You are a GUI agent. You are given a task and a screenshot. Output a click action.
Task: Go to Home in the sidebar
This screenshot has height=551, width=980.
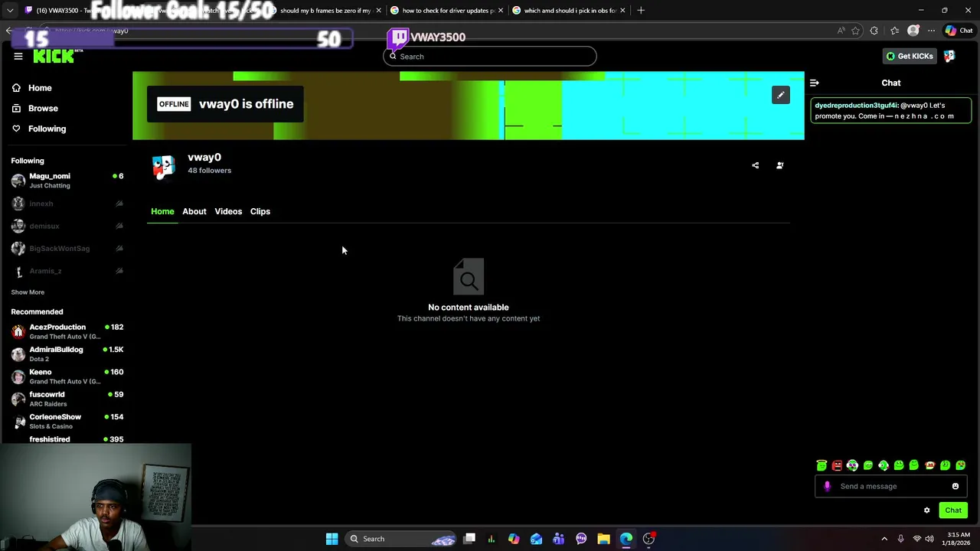point(32,88)
